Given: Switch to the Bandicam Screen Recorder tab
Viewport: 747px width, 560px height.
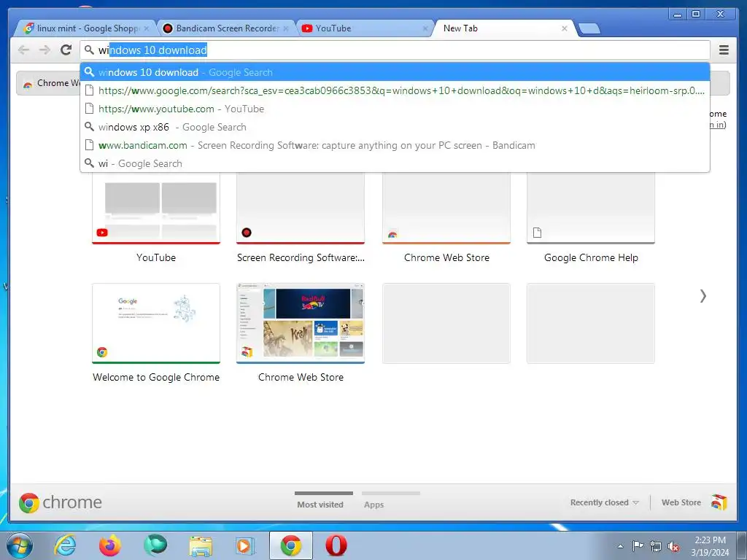Looking at the screenshot, I should coord(225,28).
